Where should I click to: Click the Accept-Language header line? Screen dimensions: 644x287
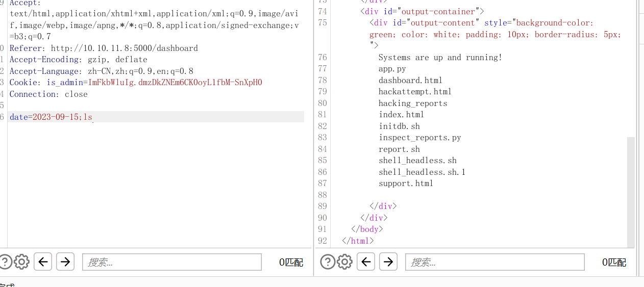tap(101, 71)
